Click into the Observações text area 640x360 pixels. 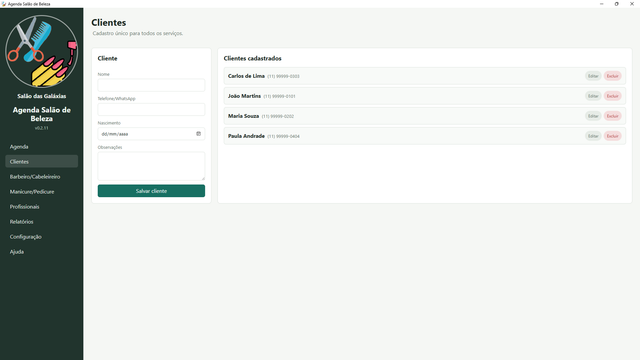pyautogui.click(x=151, y=166)
